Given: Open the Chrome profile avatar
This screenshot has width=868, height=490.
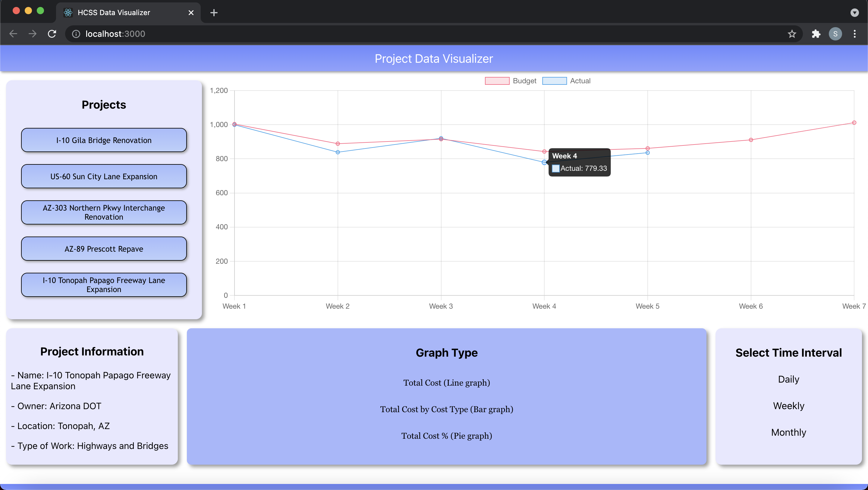Looking at the screenshot, I should [835, 34].
